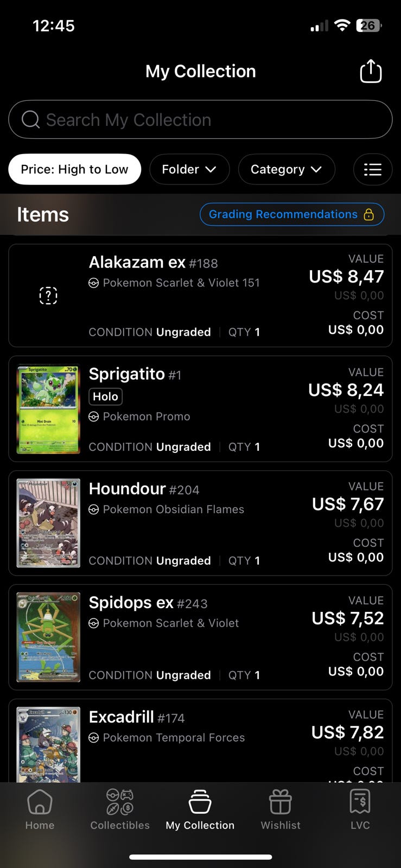Focus the Search My Collection field
401x868 pixels.
(200, 119)
